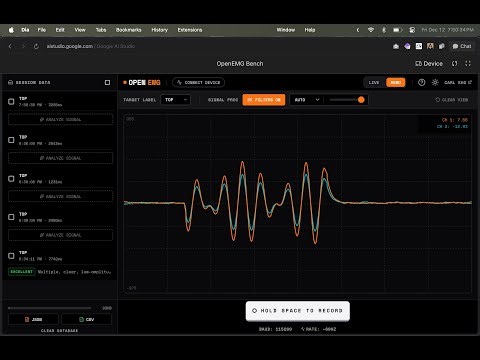Click the Session Data database icon

[x=10, y=82]
